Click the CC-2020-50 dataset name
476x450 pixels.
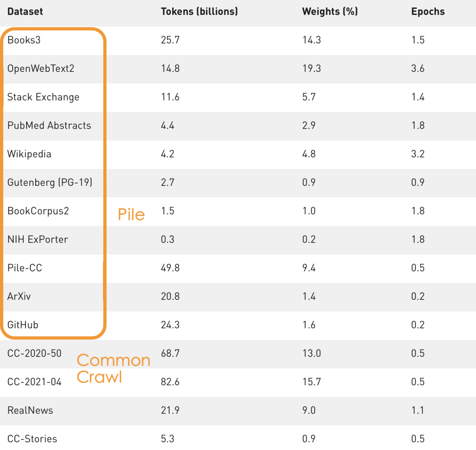(34, 353)
